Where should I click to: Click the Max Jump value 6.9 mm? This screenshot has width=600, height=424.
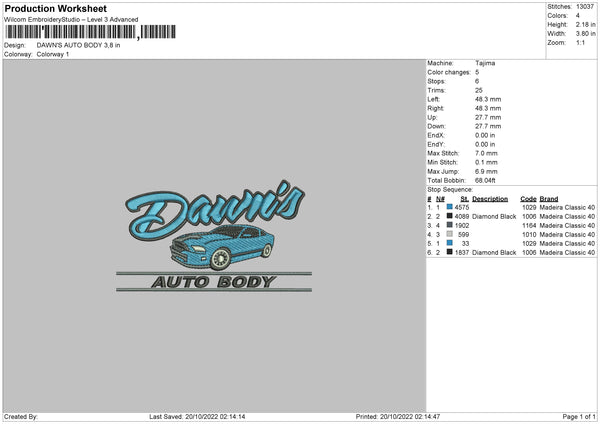pos(486,171)
